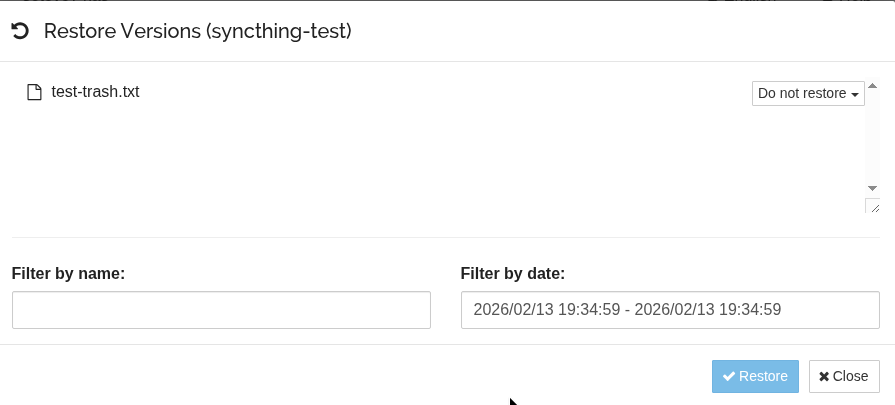Click the 'Filter by date:' label

513,273
